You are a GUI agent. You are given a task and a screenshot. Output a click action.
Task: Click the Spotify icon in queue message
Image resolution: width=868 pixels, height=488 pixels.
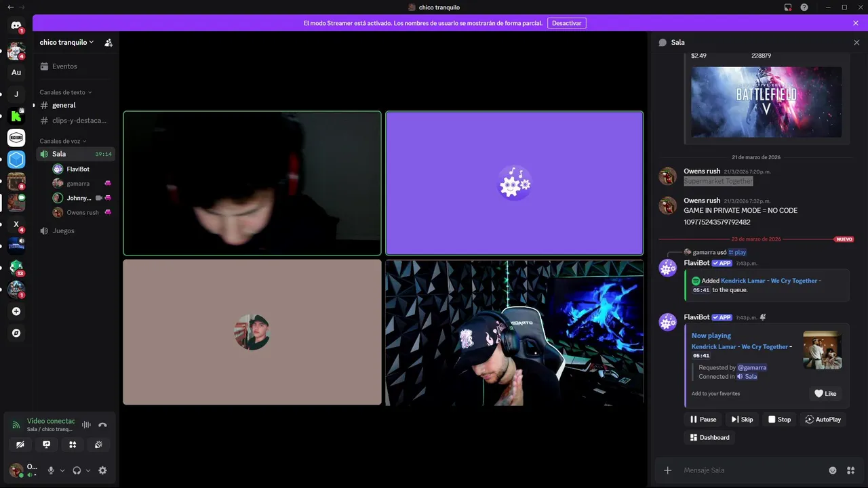coord(696,281)
